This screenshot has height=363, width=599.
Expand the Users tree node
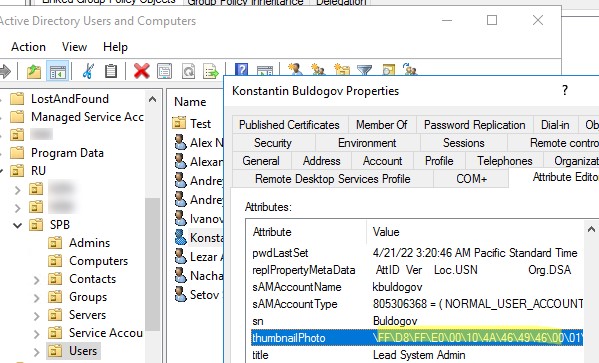pos(36,351)
